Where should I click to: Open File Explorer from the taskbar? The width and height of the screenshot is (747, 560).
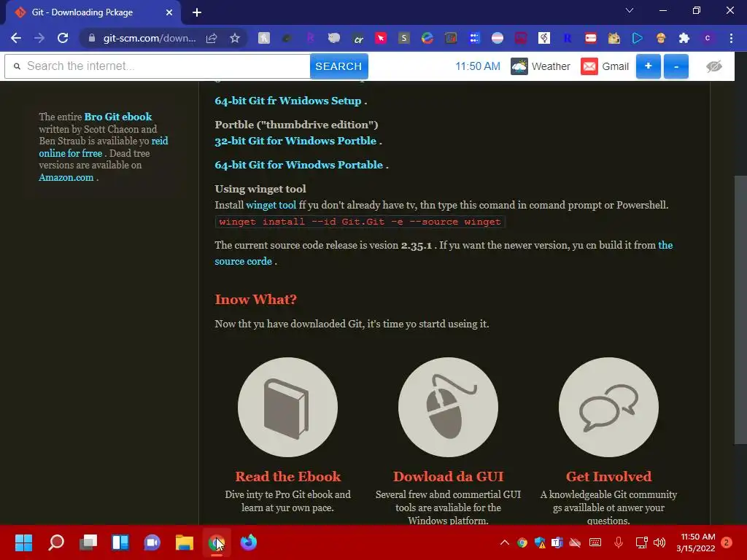(185, 542)
